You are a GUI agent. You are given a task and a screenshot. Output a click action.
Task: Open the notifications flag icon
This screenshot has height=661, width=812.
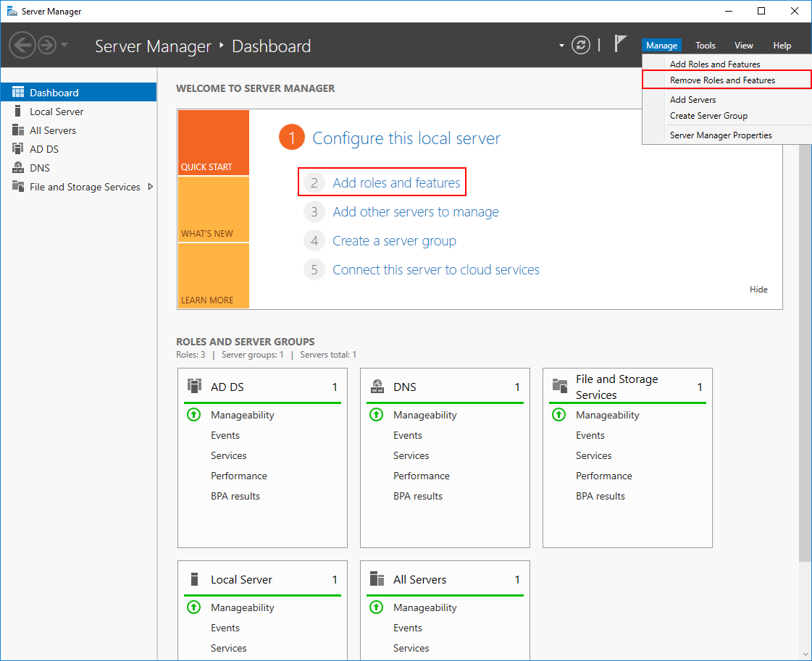tap(620, 43)
